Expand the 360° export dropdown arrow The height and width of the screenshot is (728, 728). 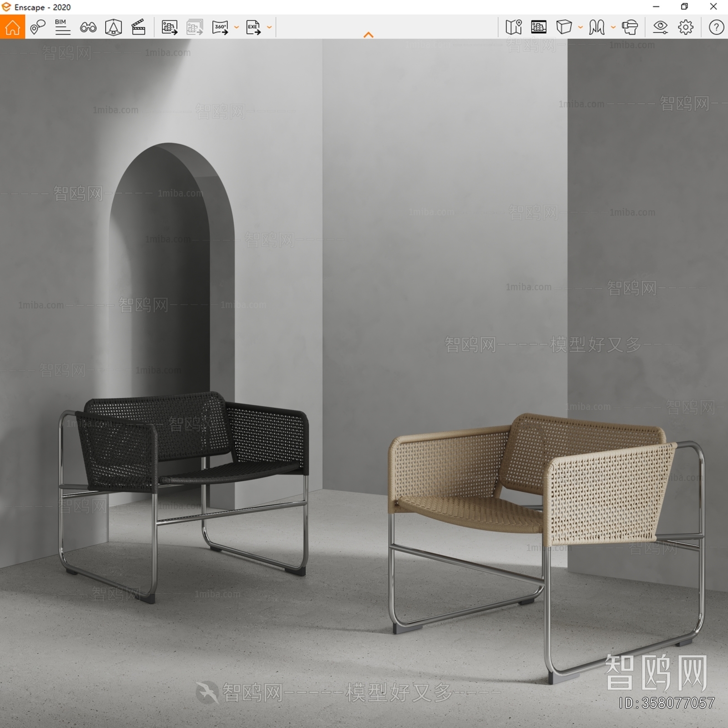[236, 27]
